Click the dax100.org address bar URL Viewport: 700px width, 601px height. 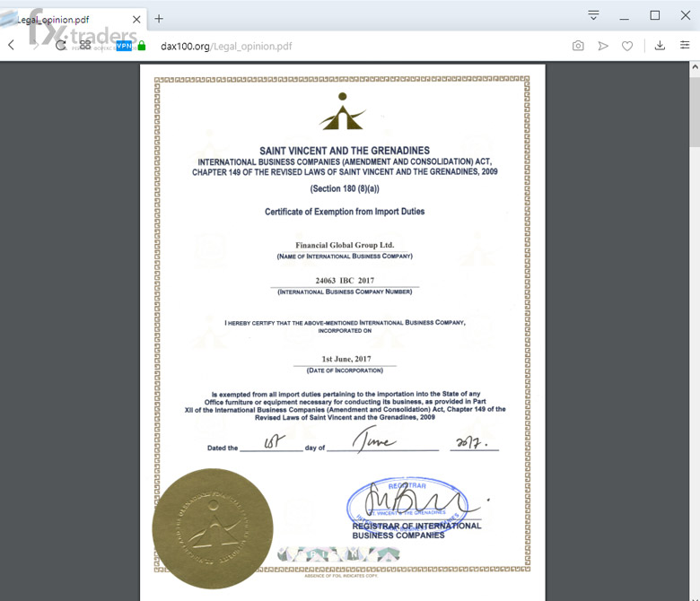click(x=226, y=46)
